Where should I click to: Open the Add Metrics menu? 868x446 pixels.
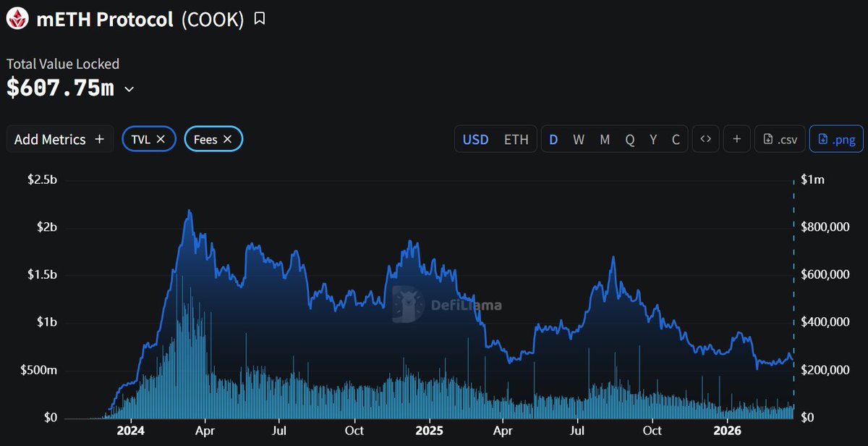tap(60, 139)
